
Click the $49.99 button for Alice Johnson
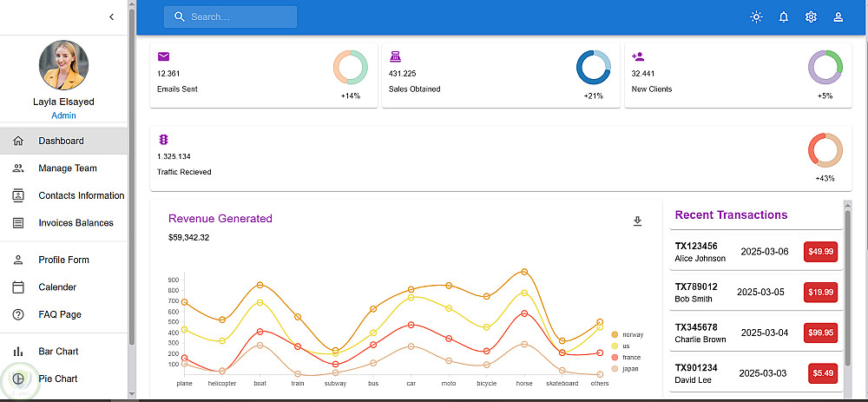(x=820, y=252)
